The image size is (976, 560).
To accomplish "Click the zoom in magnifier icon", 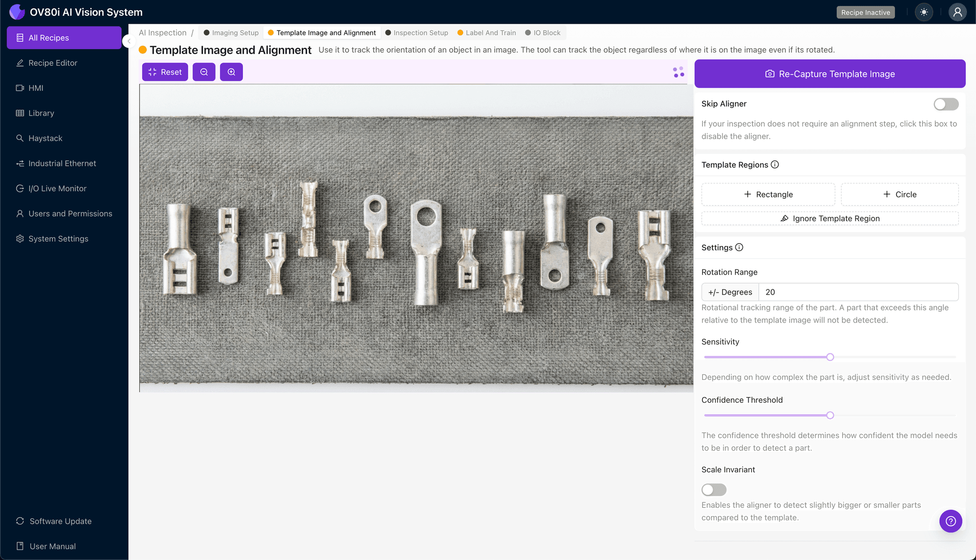I will pyautogui.click(x=232, y=72).
